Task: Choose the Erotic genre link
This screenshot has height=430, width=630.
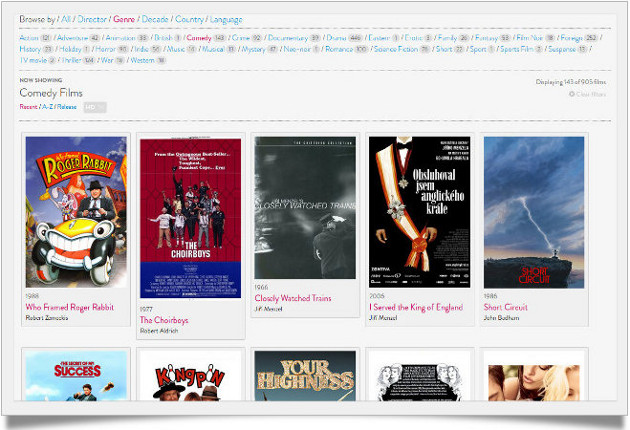Action: point(413,38)
